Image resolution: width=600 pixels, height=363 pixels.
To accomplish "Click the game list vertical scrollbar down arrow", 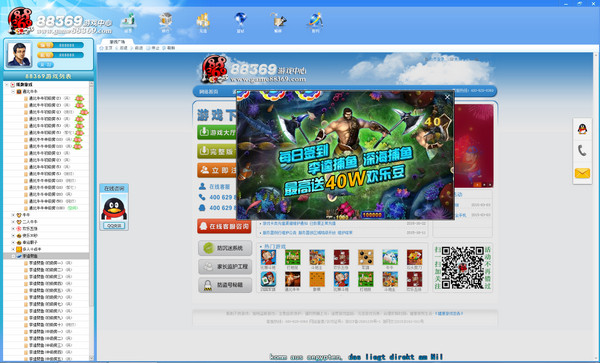I will coord(91,358).
